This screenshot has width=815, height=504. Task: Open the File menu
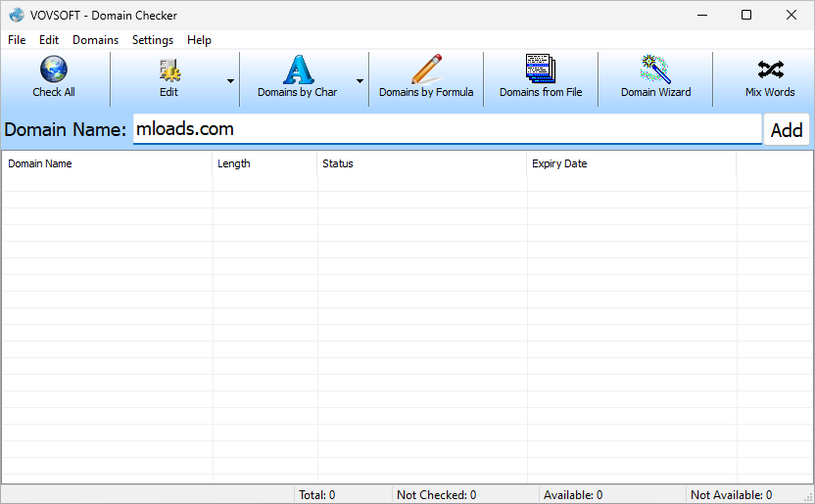tap(17, 40)
